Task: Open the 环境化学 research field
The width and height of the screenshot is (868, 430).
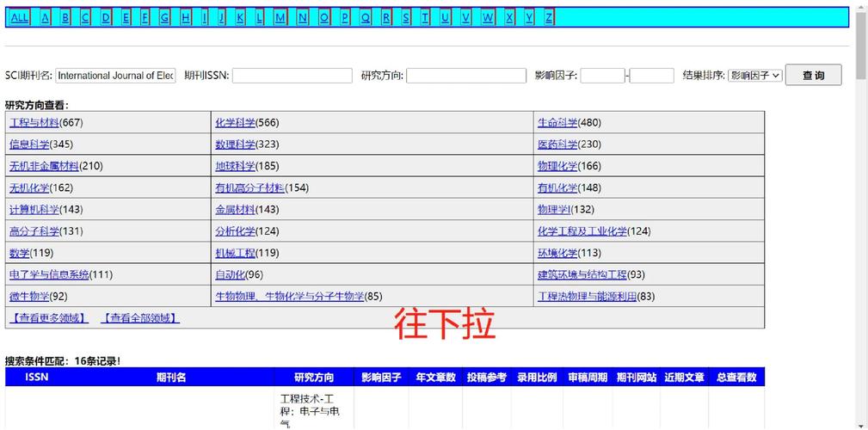Action: point(557,253)
